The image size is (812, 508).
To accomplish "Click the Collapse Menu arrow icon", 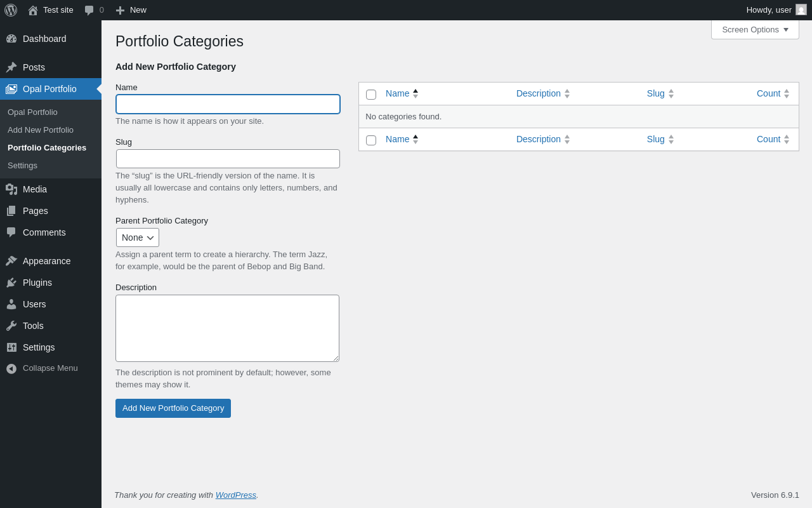I will point(11,368).
